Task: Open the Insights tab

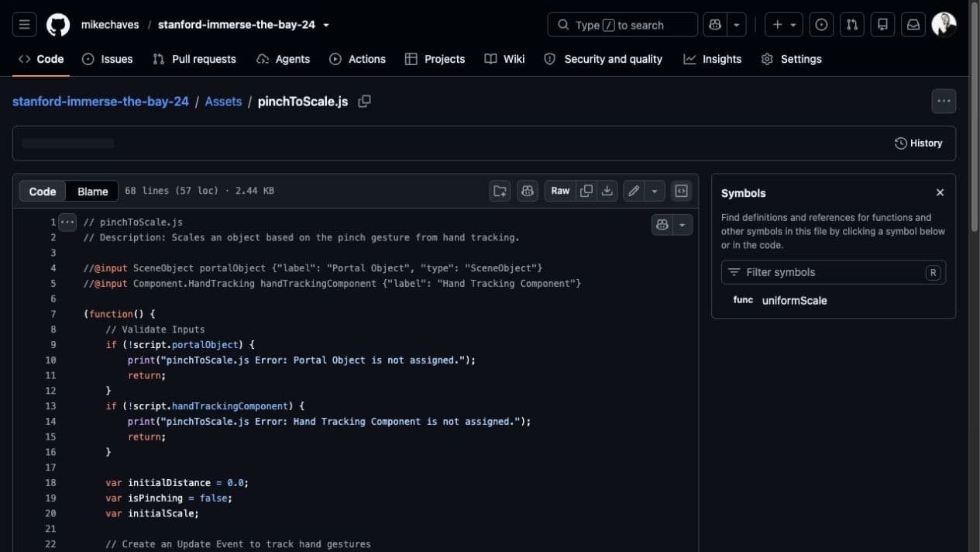Action: click(712, 59)
